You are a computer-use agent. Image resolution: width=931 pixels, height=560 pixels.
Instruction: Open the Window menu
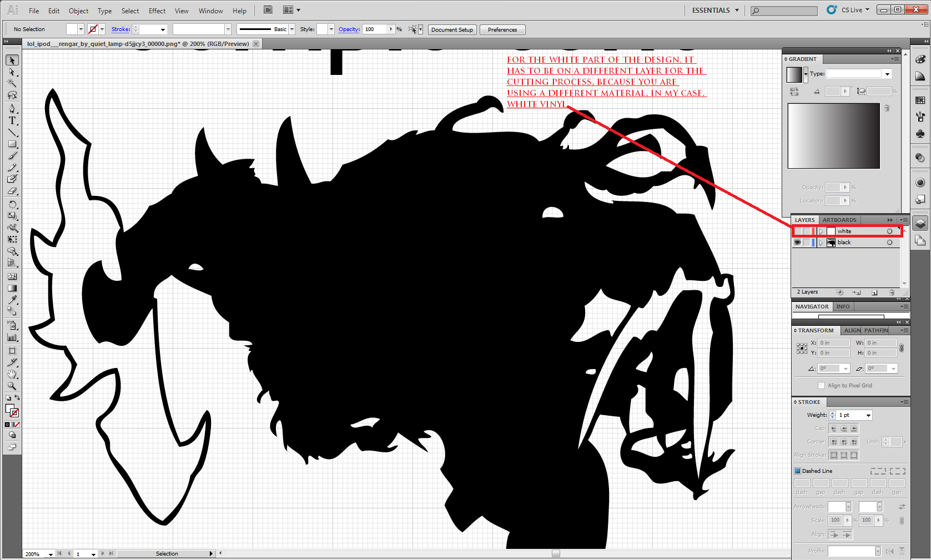(211, 11)
